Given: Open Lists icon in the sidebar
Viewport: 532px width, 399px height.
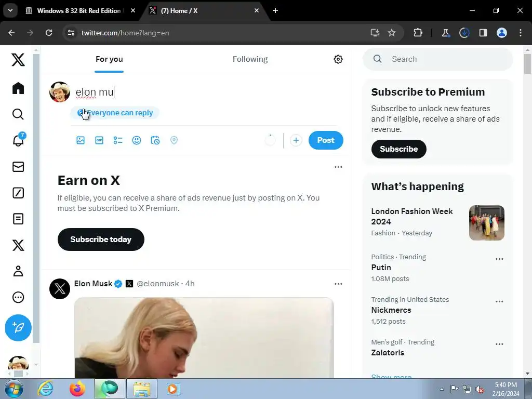Looking at the screenshot, I should (18, 219).
